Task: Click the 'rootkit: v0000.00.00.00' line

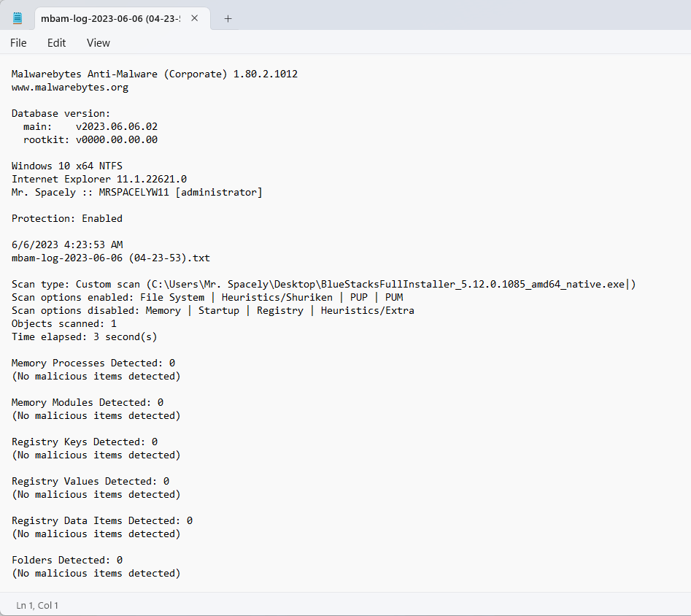Action: click(x=90, y=140)
